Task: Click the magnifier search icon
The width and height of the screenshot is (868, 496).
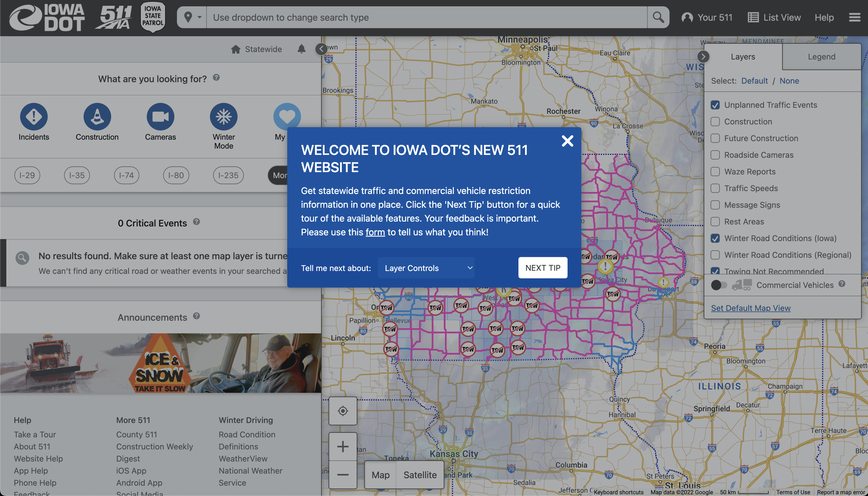Action: pos(658,17)
